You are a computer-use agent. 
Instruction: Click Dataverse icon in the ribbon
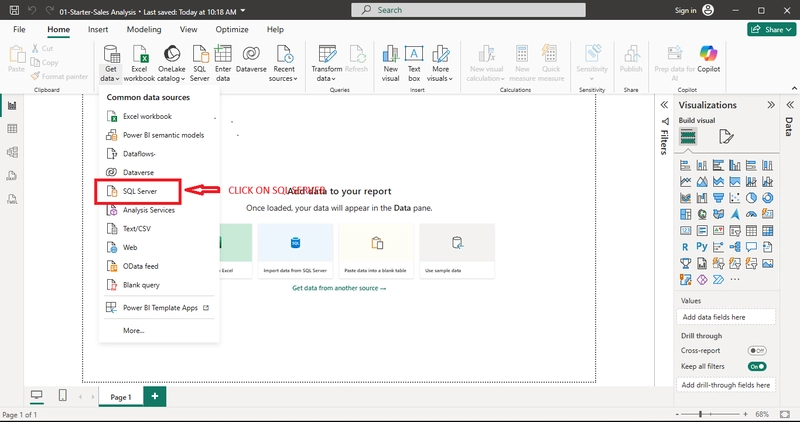(x=251, y=58)
